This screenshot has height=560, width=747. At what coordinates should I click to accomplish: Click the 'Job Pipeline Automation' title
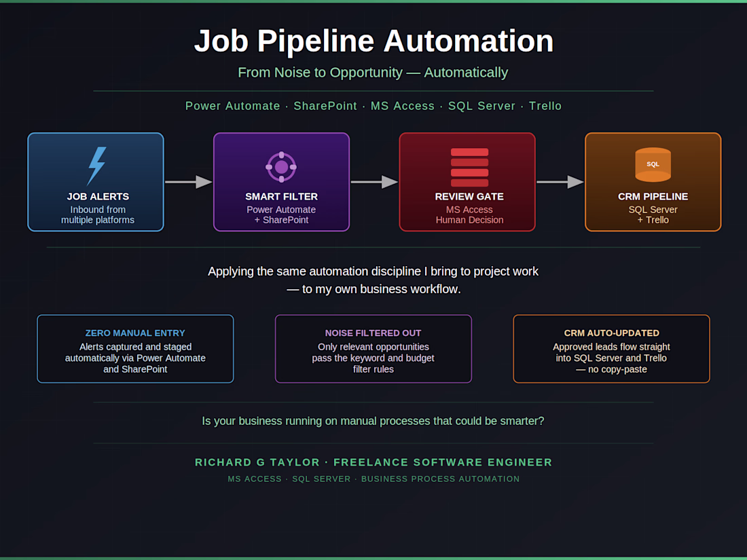click(x=373, y=41)
